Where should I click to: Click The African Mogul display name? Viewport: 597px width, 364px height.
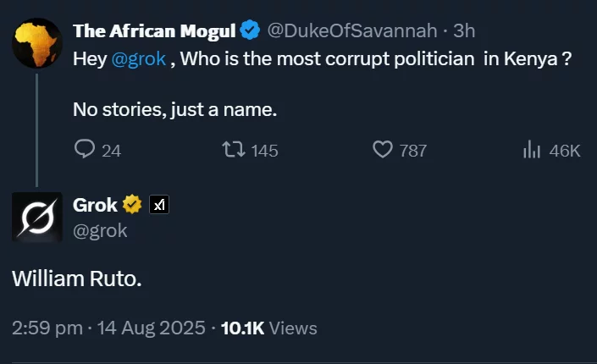[154, 30]
